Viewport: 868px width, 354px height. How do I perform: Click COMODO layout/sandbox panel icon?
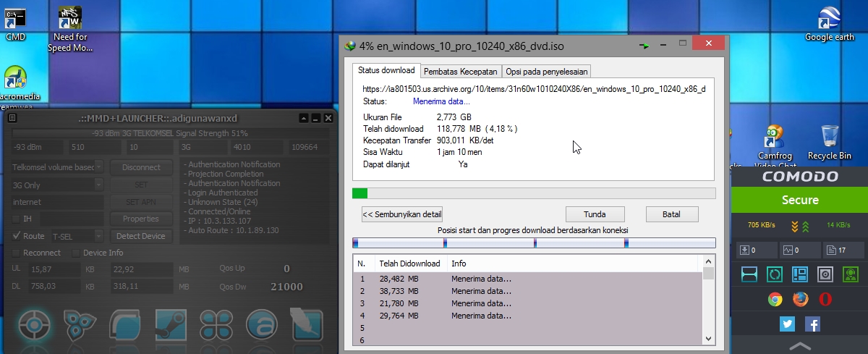click(799, 274)
